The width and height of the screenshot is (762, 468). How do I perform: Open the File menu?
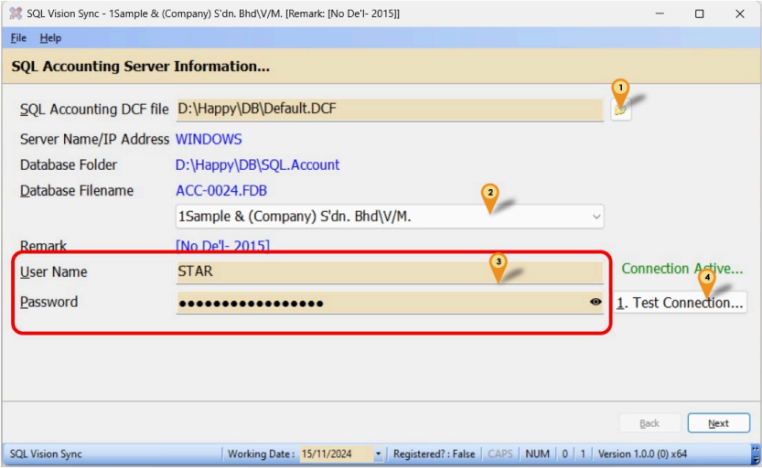click(x=18, y=38)
